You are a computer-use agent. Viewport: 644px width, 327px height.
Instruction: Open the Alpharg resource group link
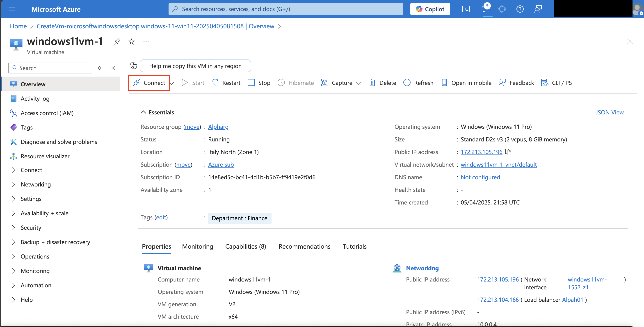click(218, 127)
